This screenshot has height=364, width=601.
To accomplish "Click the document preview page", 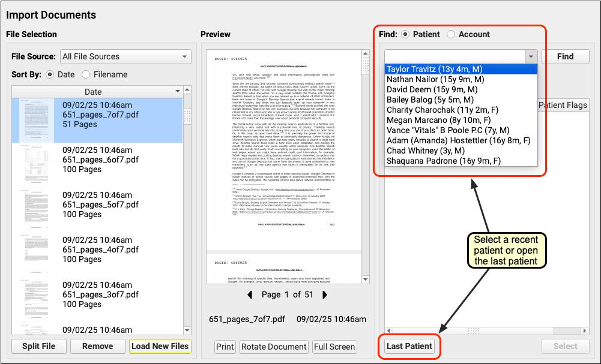I will [284, 151].
